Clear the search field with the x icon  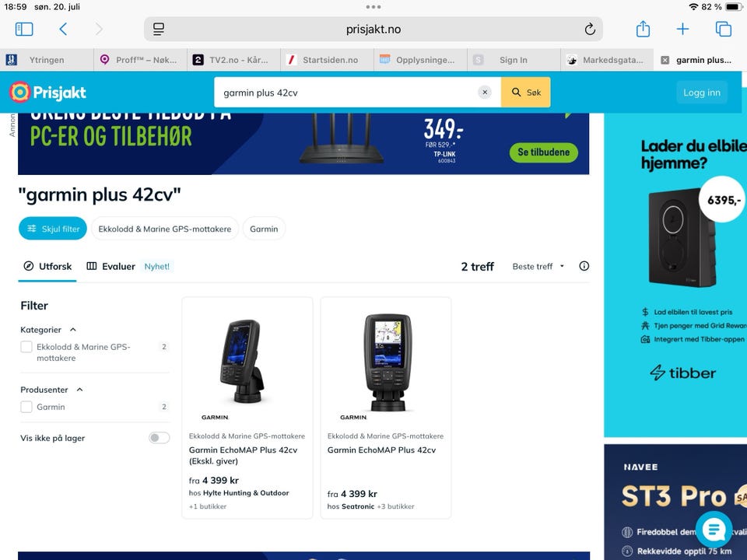point(485,93)
